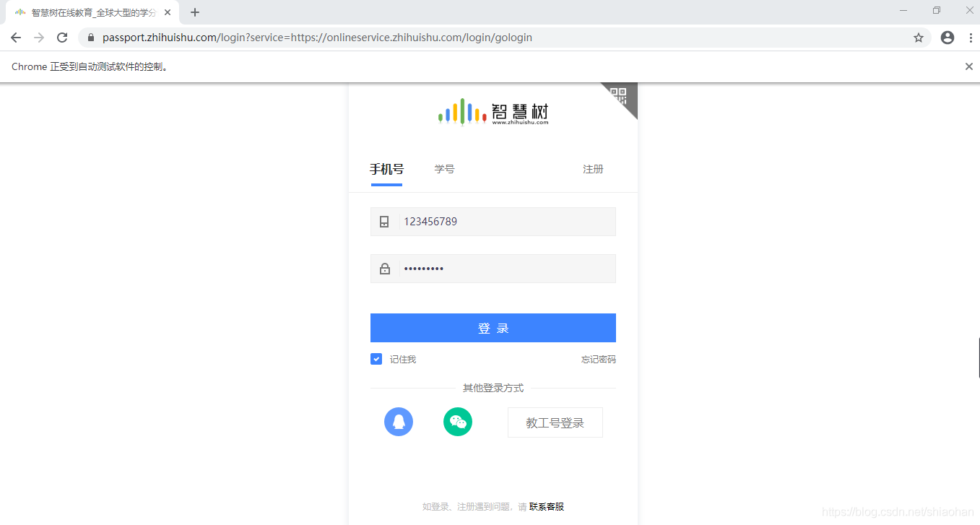The height and width of the screenshot is (525, 980).
Task: Select the 学号 login tab
Action: (444, 169)
